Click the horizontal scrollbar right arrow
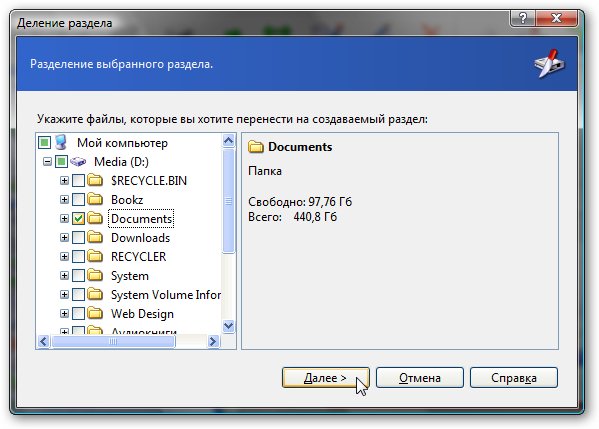Image resolution: width=599 pixels, height=429 pixels. pyautogui.click(x=213, y=341)
